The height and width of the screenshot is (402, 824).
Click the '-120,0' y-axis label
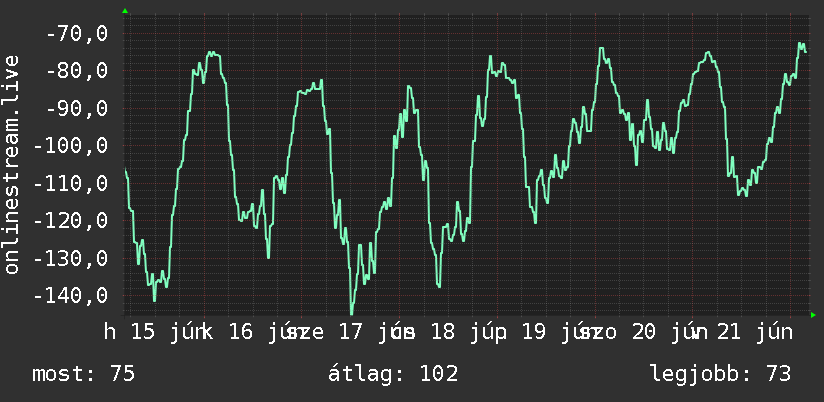point(70,221)
